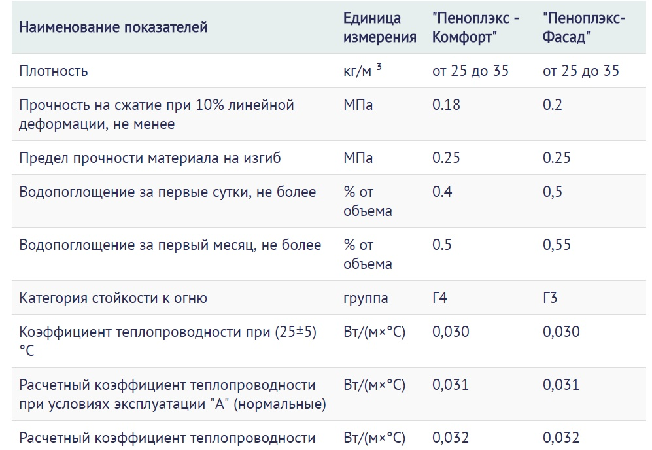Click 'Предел прочности материала на изгиб' text
The width and height of the screenshot is (652, 450).
150,158
